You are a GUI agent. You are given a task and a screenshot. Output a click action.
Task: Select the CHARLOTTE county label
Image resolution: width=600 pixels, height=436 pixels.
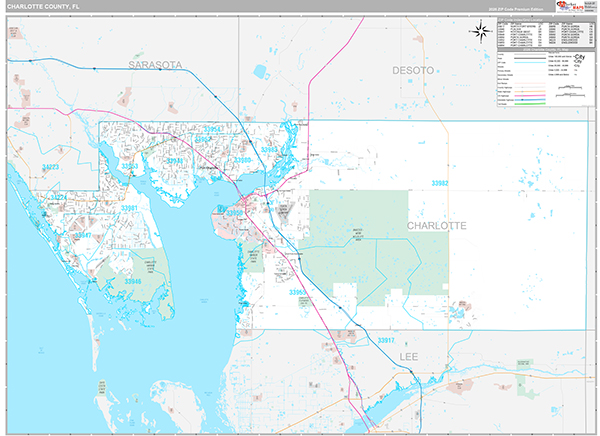437,226
